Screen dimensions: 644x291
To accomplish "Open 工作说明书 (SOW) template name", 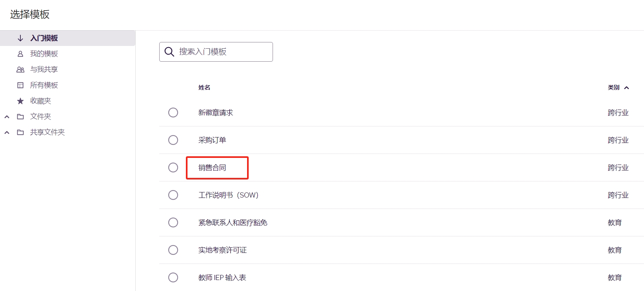I will tap(228, 195).
